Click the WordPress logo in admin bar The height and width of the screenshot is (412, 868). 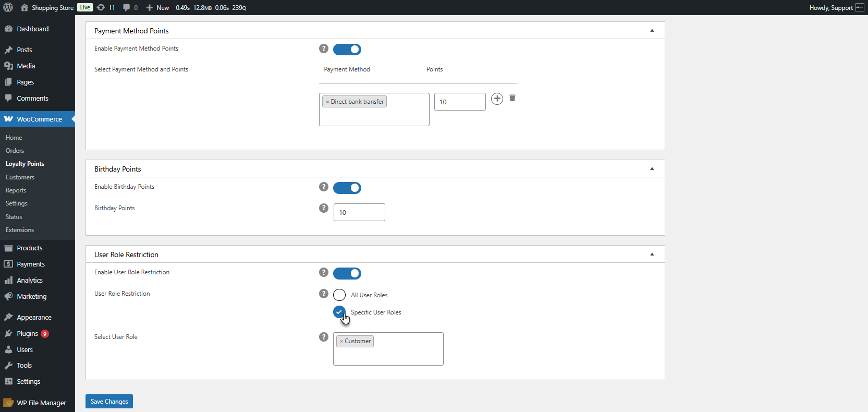(x=8, y=7)
